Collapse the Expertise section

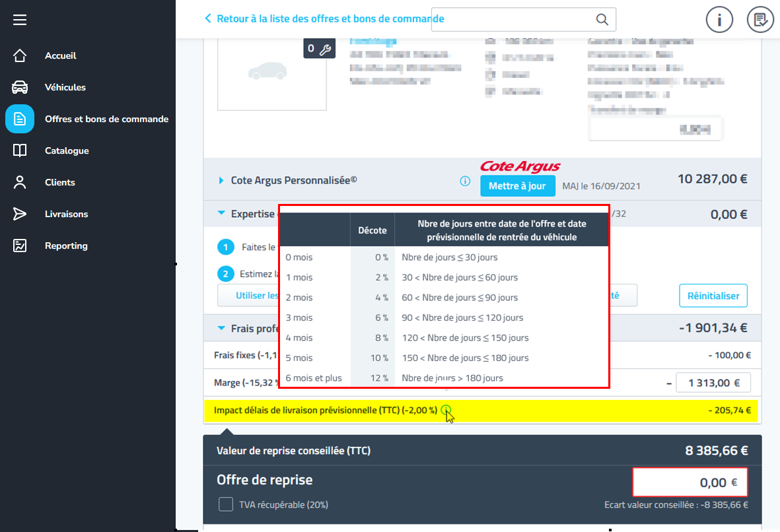(221, 213)
